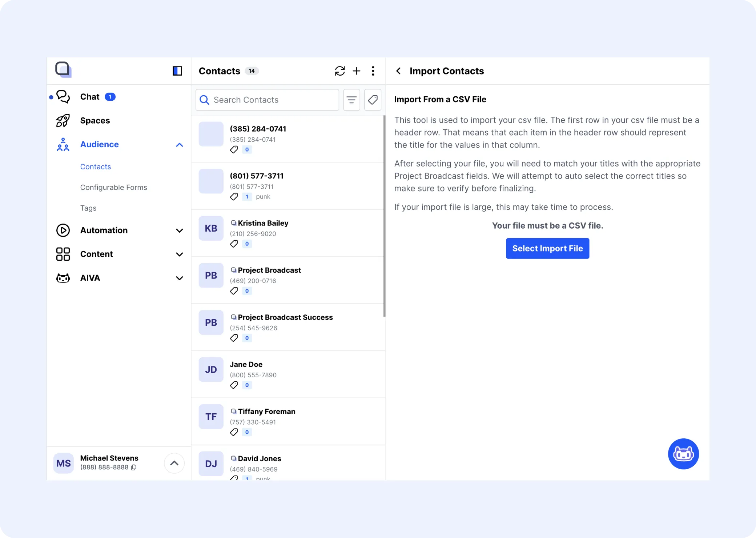Refresh the contacts list
756x538 pixels.
[340, 71]
